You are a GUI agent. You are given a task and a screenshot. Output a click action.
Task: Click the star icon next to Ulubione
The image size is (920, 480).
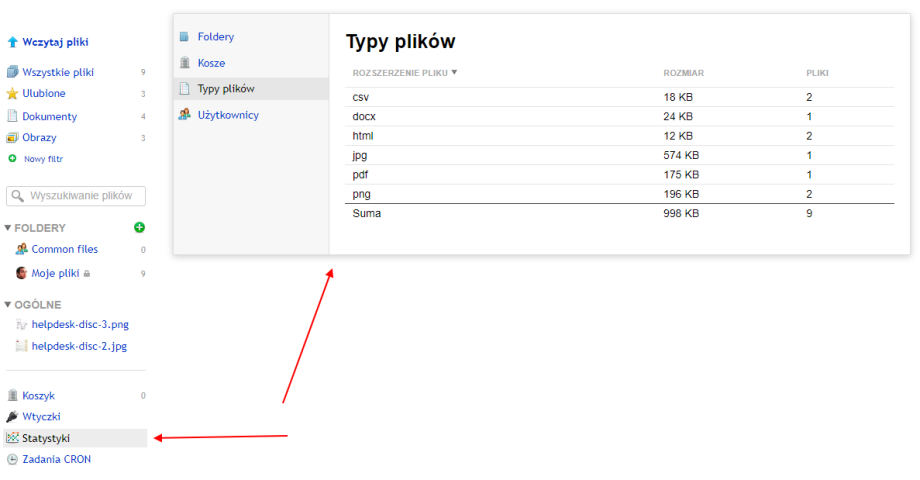click(12, 94)
